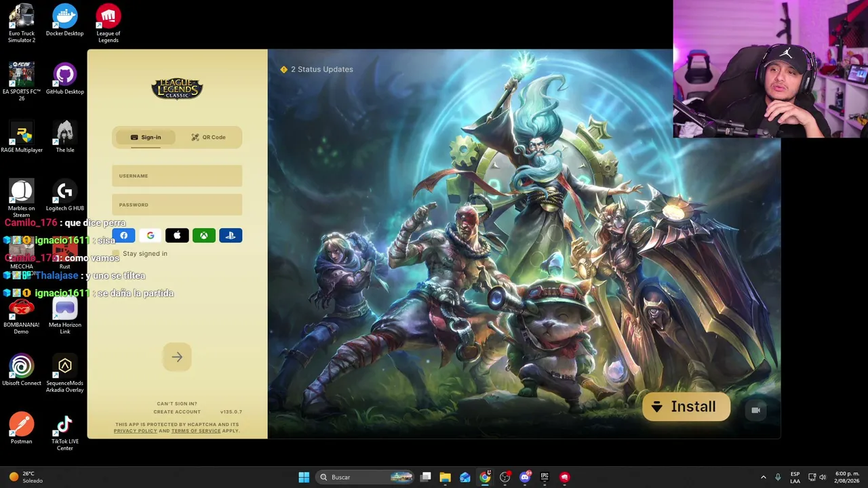Sign in with PlayStation
The height and width of the screenshot is (488, 868).
231,235
